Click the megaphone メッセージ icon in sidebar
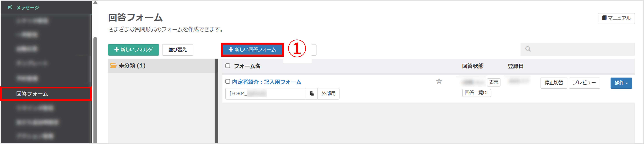The image size is (644, 144). (x=10, y=7)
